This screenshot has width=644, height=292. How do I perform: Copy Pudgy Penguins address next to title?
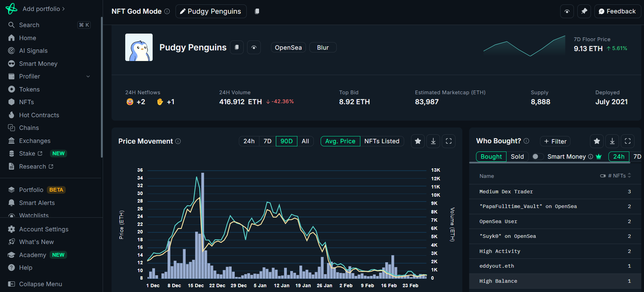pyautogui.click(x=236, y=47)
